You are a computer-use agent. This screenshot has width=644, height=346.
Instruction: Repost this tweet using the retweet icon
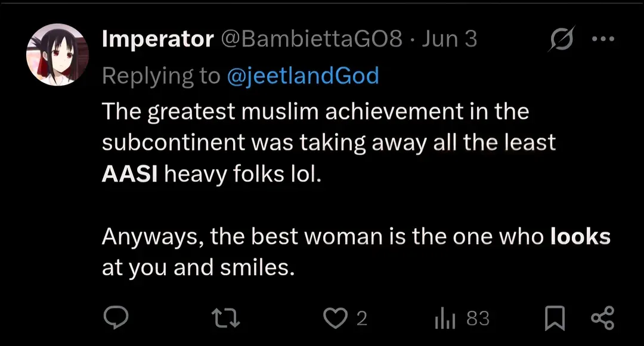pos(227,319)
